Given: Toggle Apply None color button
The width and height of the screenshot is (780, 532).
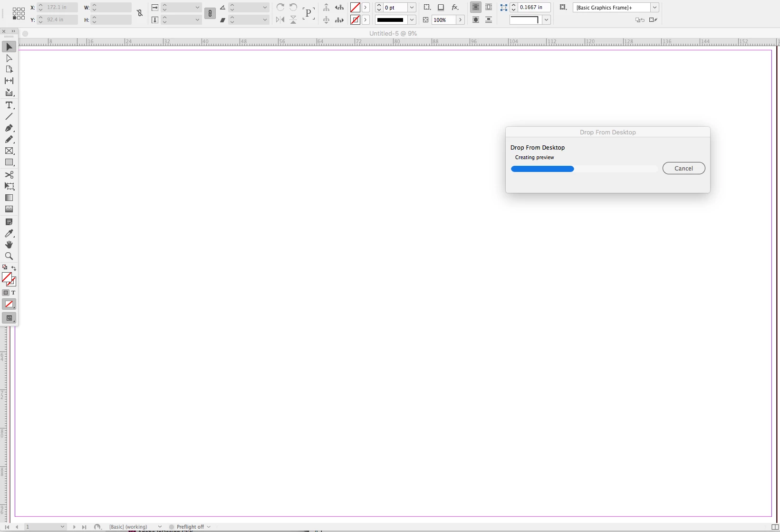Looking at the screenshot, I should (9, 304).
